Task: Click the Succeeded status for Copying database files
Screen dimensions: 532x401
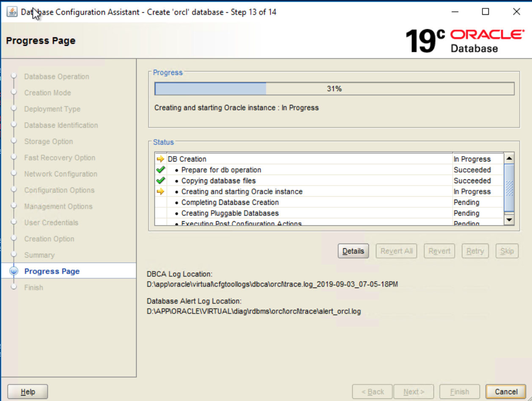Action: pyautogui.click(x=472, y=181)
